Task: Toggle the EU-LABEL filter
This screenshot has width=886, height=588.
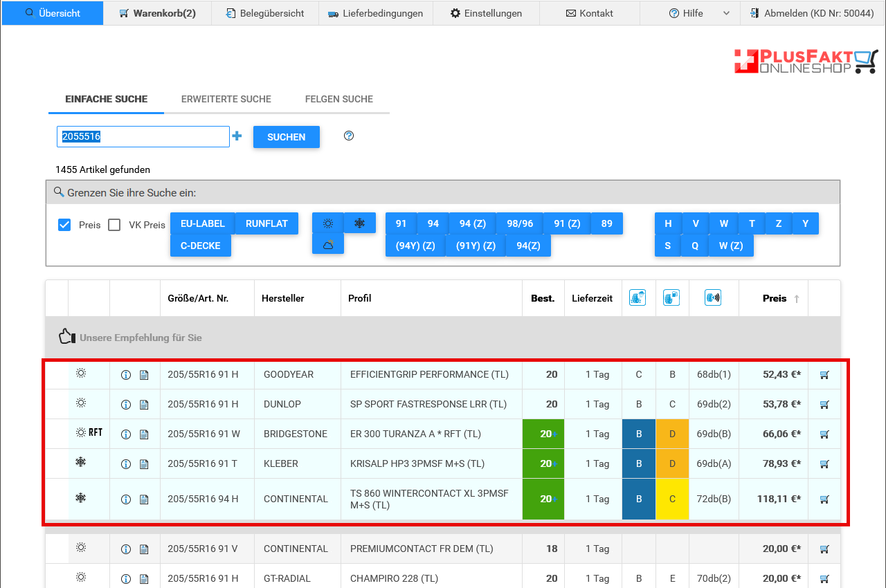Action: (x=203, y=223)
